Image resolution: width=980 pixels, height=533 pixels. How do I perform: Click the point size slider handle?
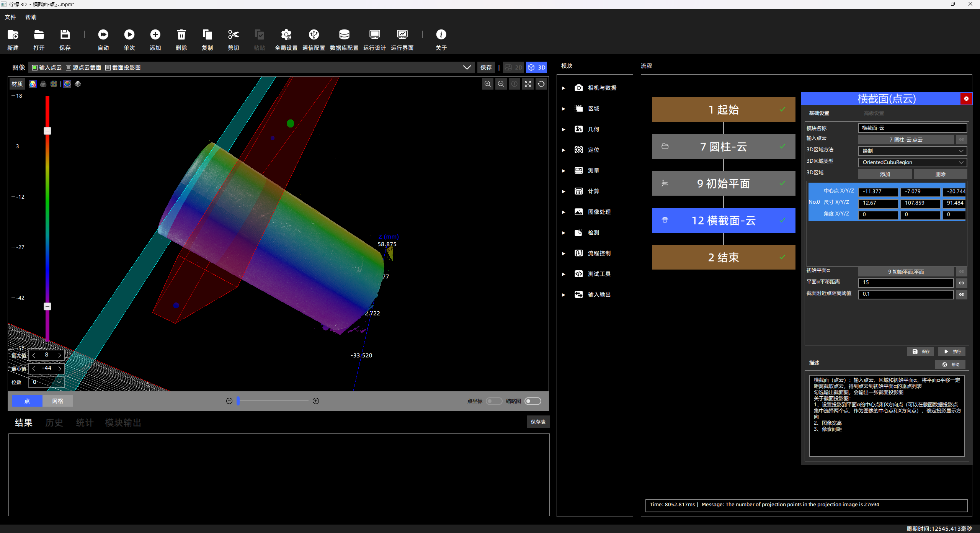(x=238, y=401)
